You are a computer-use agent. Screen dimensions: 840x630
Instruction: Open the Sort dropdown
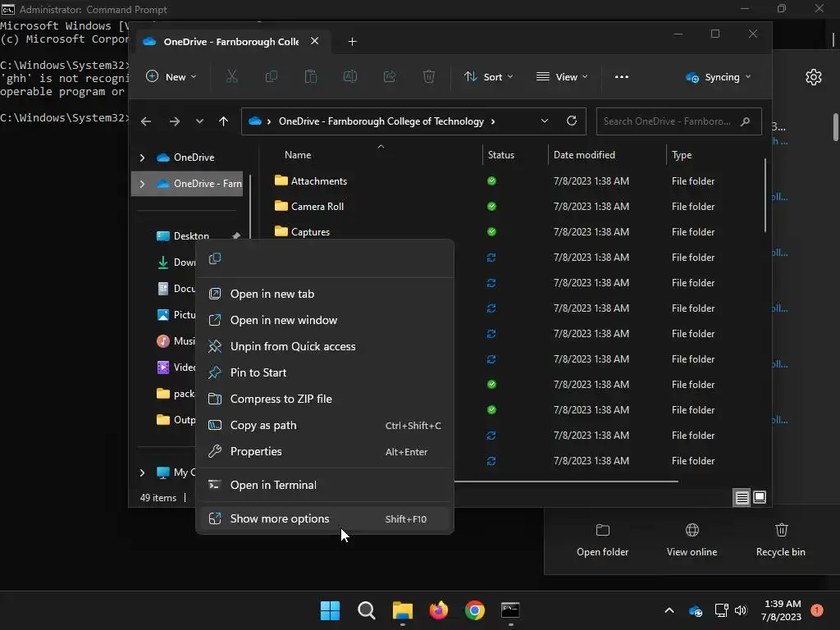(489, 76)
